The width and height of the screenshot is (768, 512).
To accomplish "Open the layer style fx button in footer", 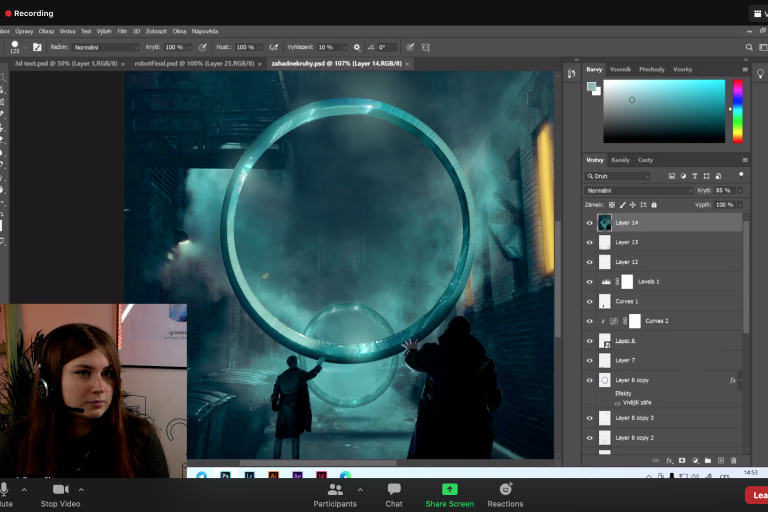I will click(669, 460).
